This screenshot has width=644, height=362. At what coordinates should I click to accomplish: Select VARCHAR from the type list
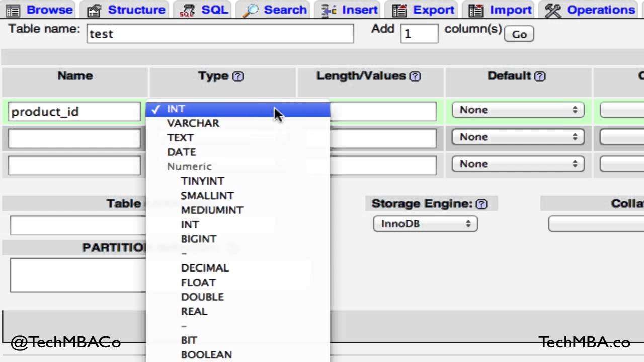193,123
